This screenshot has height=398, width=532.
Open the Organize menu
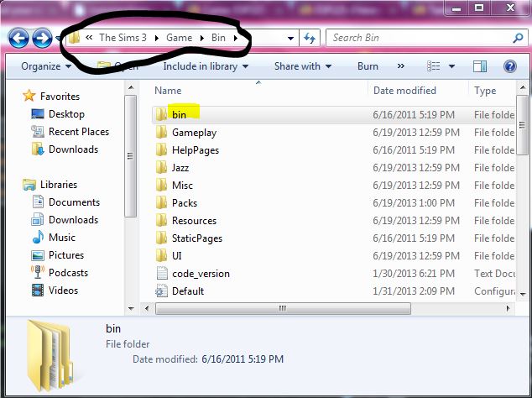(x=46, y=66)
